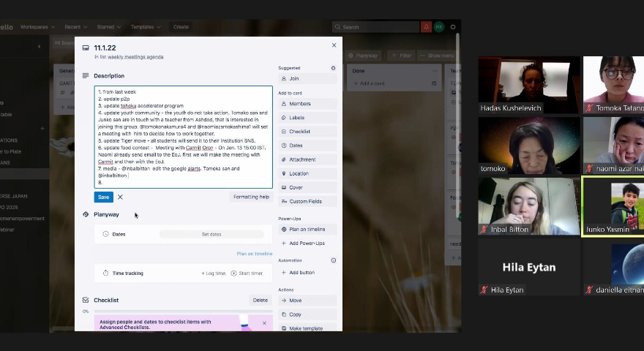Open the Dates option in sidebar
Viewport: 644px width, 351px height.
pos(307,146)
